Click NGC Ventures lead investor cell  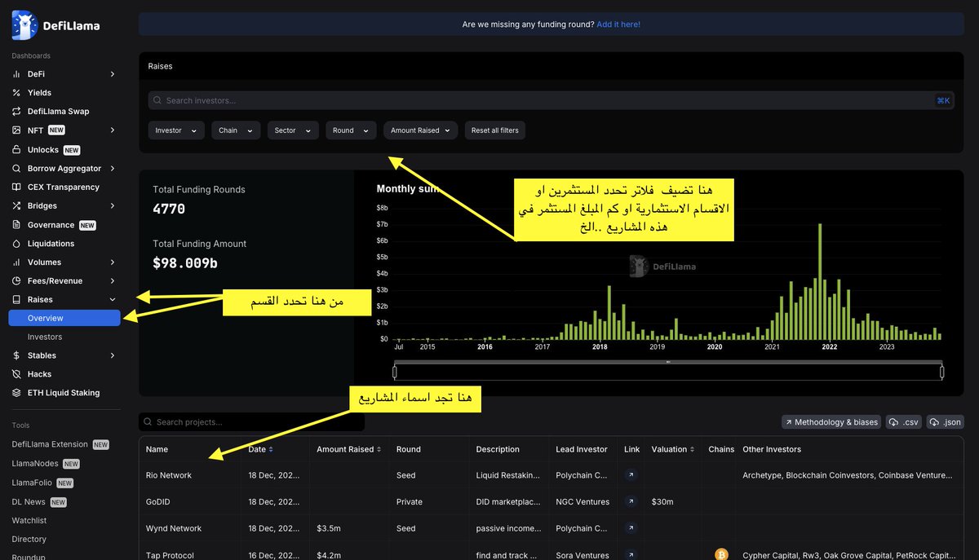583,502
